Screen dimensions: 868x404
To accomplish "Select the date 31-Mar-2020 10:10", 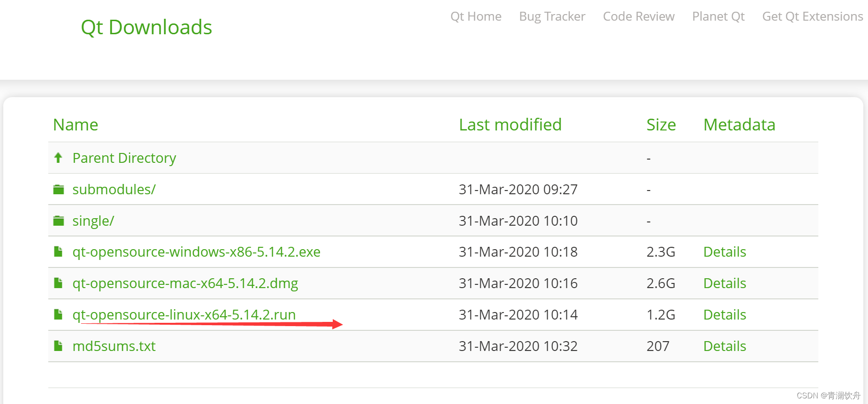I will (x=518, y=221).
